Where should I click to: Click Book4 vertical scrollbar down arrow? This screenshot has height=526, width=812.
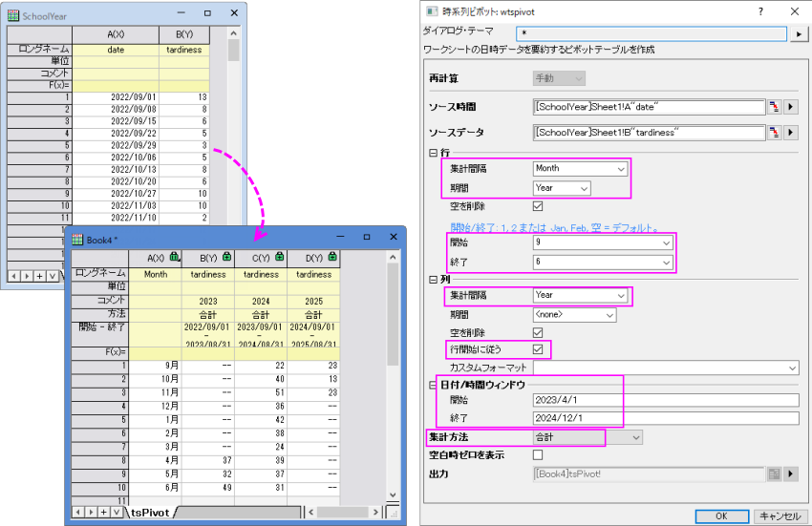tap(393, 494)
